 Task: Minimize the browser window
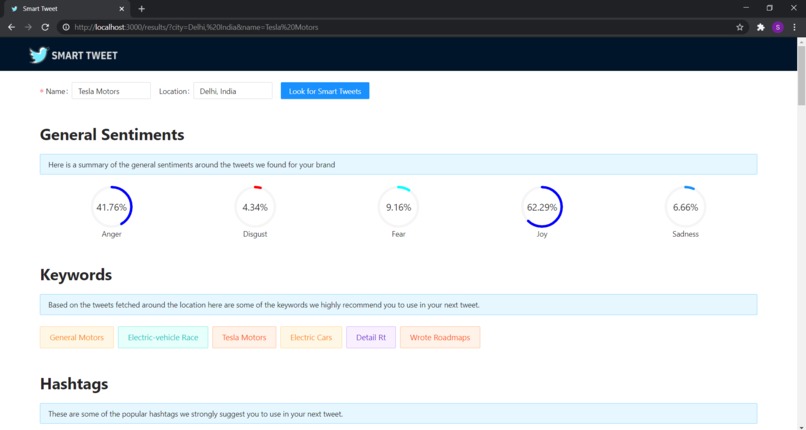746,8
